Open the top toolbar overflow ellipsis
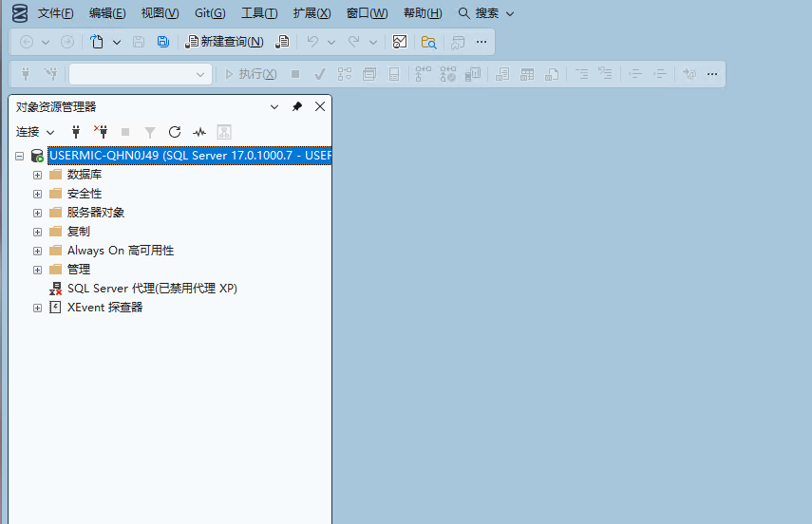812x524 pixels. [x=482, y=42]
